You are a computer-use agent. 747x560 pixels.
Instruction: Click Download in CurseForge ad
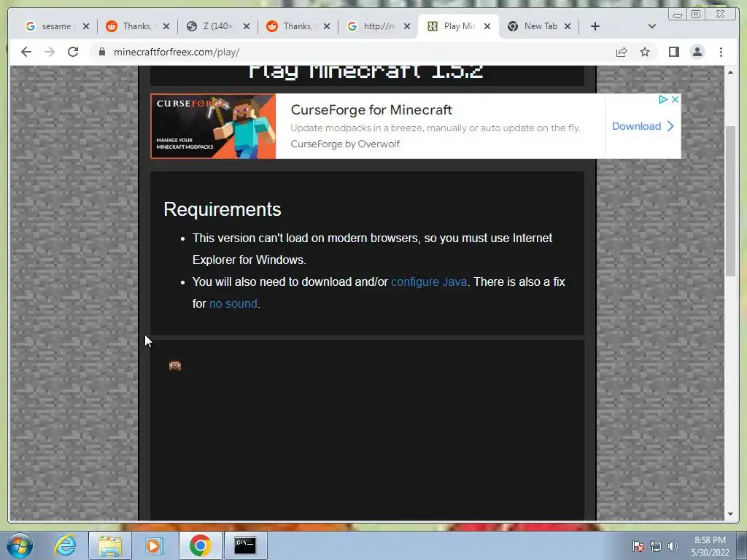point(643,126)
